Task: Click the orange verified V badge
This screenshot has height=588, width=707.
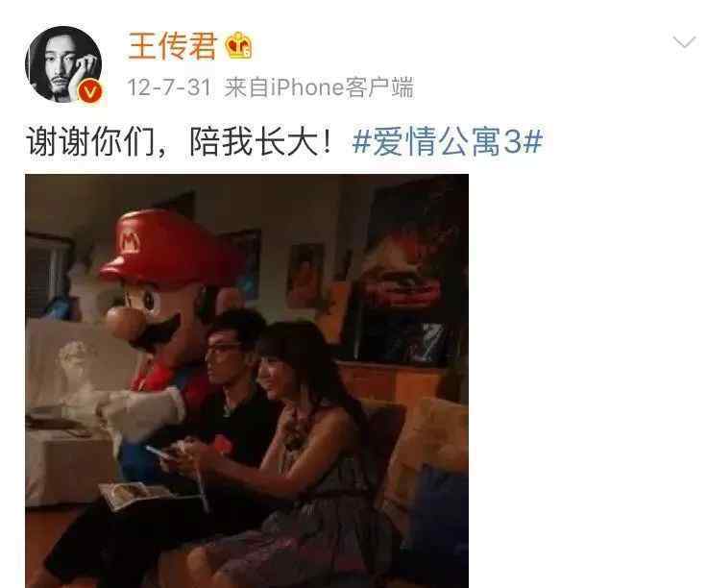Action: (90, 92)
